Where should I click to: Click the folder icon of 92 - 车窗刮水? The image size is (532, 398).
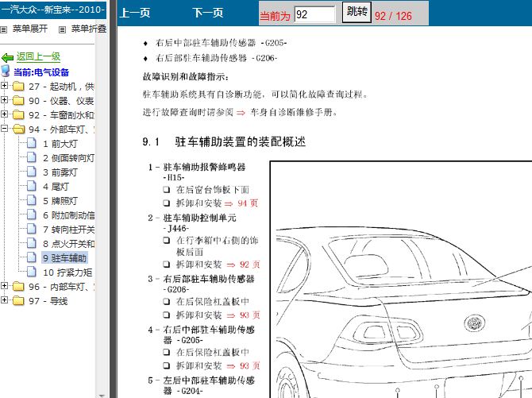pyautogui.click(x=18, y=114)
